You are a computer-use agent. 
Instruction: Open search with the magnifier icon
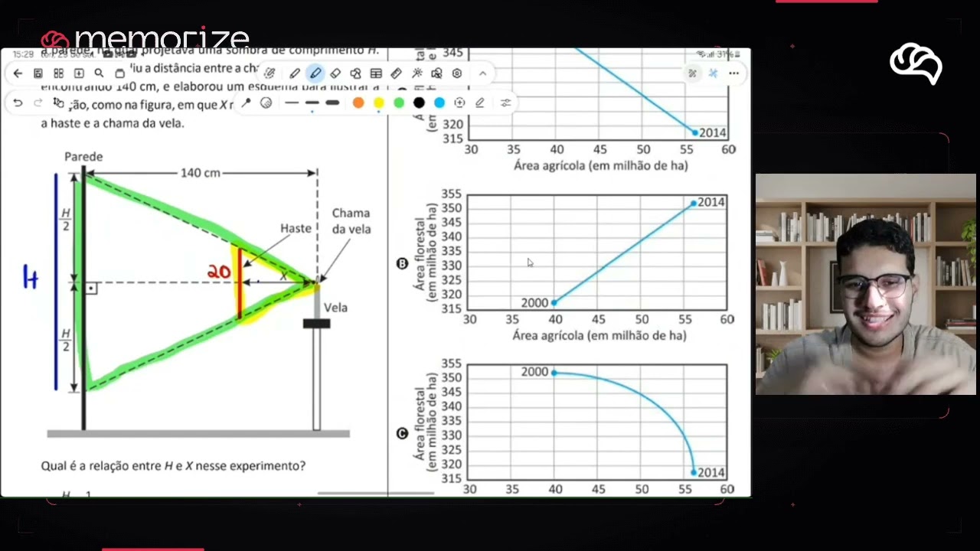tap(99, 73)
